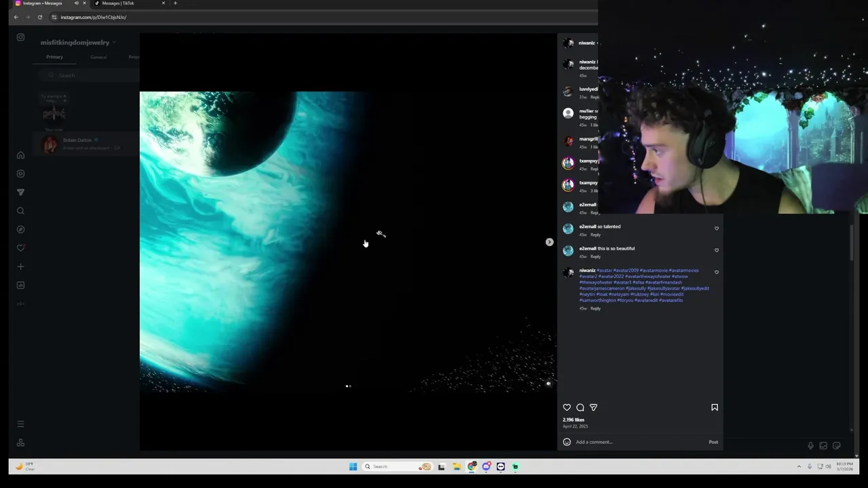Click the messages Search field
This screenshot has width=868, height=488.
pyautogui.click(x=88, y=75)
